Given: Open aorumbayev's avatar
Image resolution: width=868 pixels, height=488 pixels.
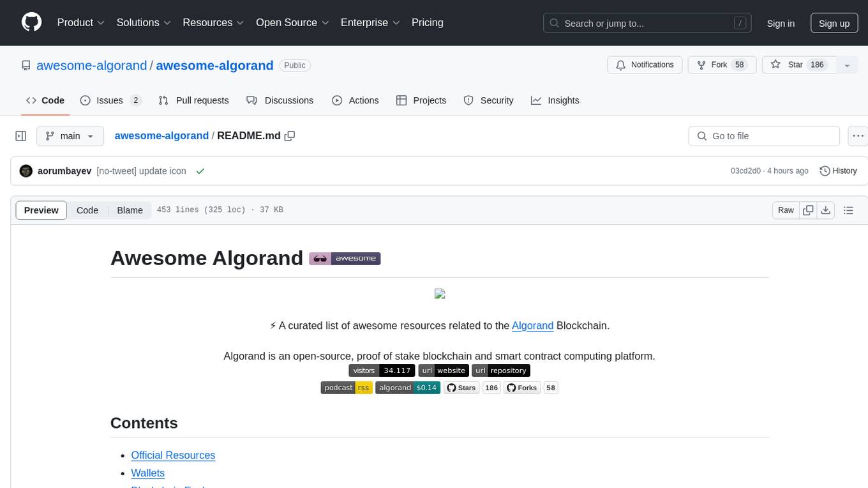Looking at the screenshot, I should click(x=26, y=171).
